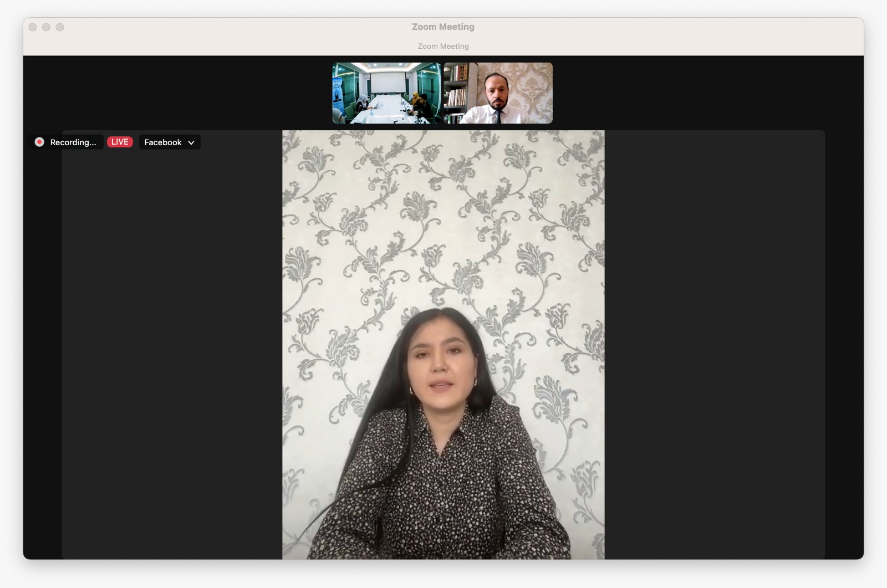Screen dimensions: 887x588
Task: Select the thumbnail of man wearing tie
Action: click(498, 93)
